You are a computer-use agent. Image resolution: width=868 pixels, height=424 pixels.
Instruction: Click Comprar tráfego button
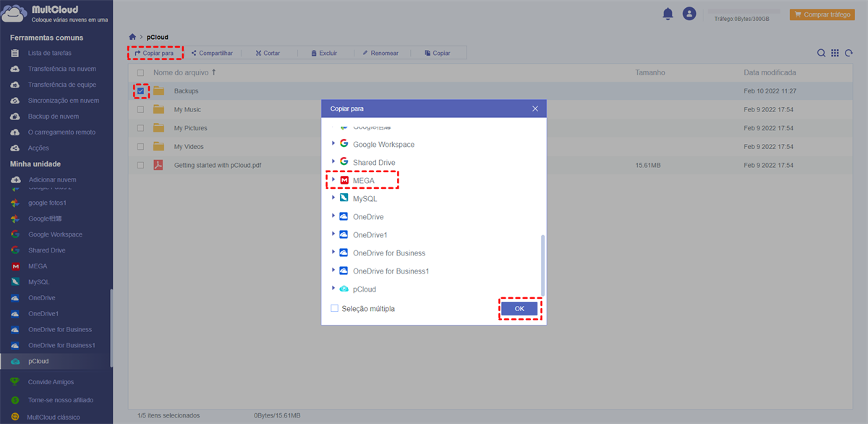pyautogui.click(x=822, y=14)
